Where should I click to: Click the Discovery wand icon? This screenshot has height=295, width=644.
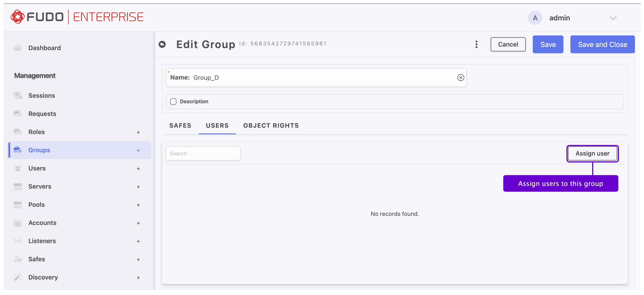coord(18,277)
